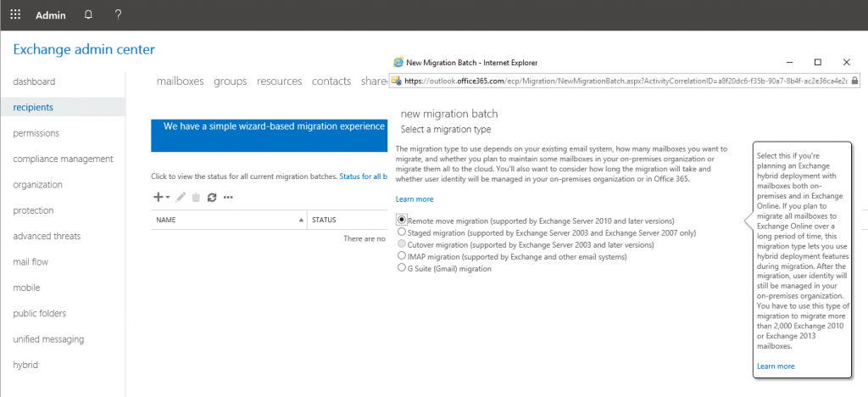Select Remote move migration option
Viewport: 868px width, 397px height.
401,220
